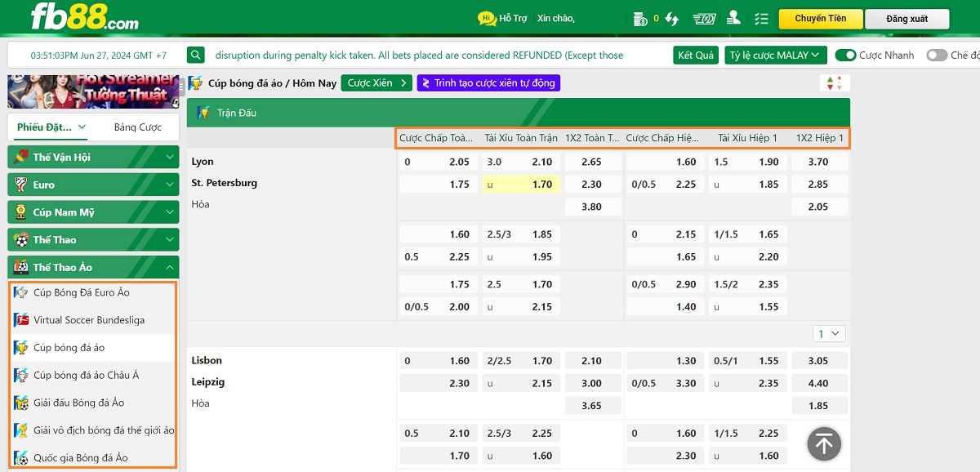Click the announcement search magnifier icon
Screen dimensions: 980x472
click(195, 56)
